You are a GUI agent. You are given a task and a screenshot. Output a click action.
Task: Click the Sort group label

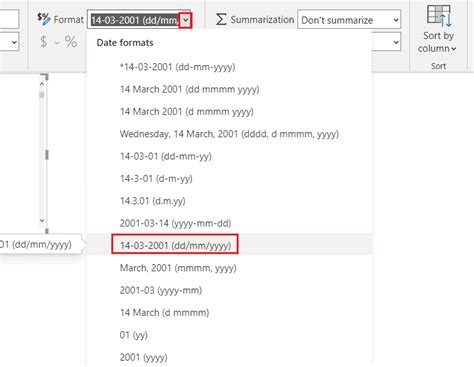(x=438, y=66)
